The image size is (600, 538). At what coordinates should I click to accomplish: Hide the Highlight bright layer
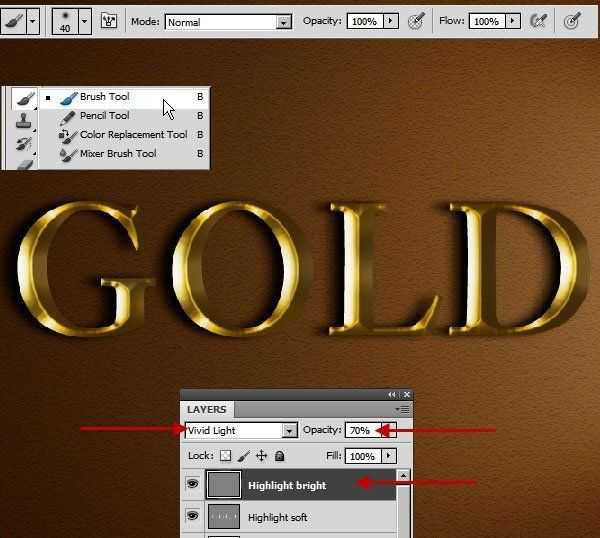click(x=192, y=484)
